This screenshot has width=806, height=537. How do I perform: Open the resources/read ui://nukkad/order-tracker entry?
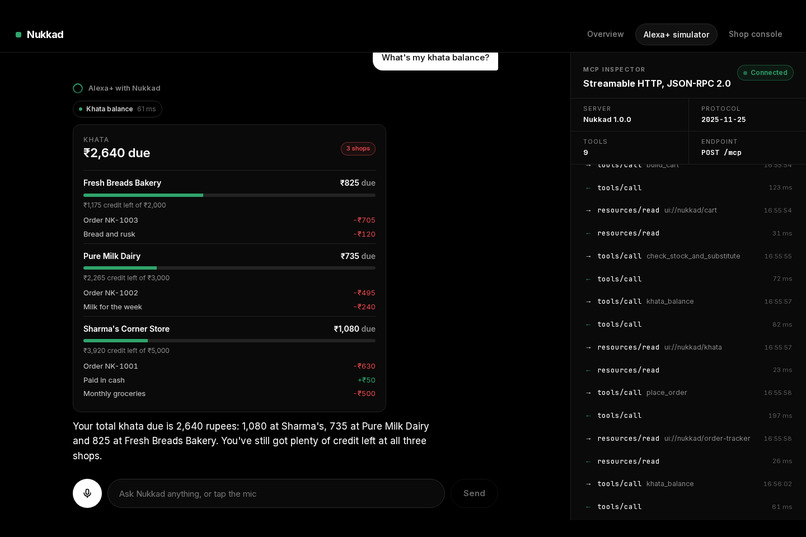click(x=688, y=438)
